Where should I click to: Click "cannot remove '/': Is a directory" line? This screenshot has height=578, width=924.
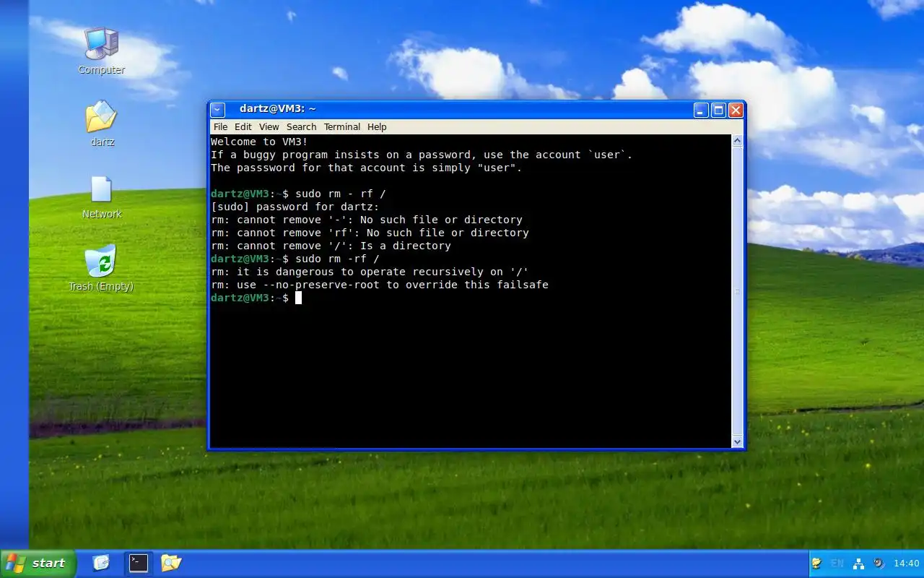331,246
